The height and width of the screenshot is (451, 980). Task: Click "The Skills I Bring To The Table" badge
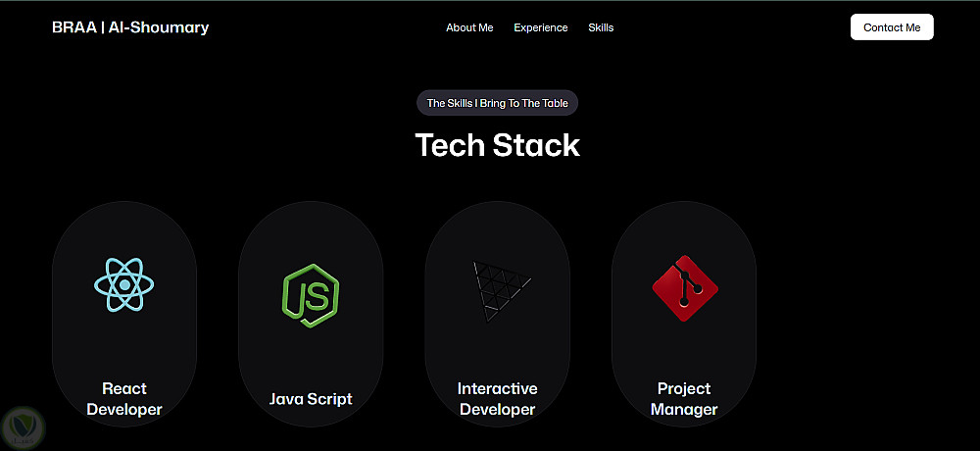click(x=498, y=103)
